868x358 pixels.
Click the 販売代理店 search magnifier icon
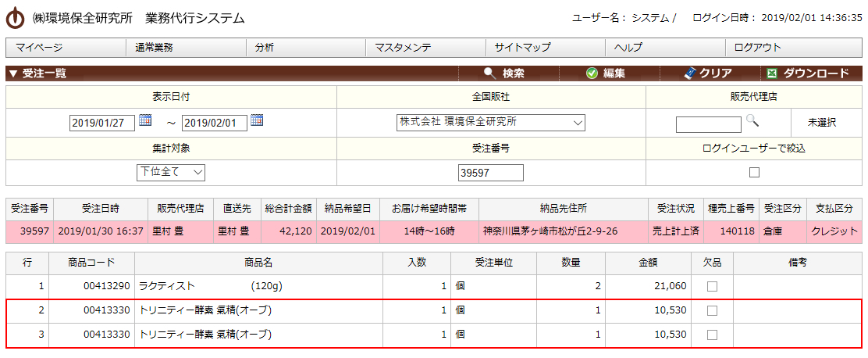752,121
